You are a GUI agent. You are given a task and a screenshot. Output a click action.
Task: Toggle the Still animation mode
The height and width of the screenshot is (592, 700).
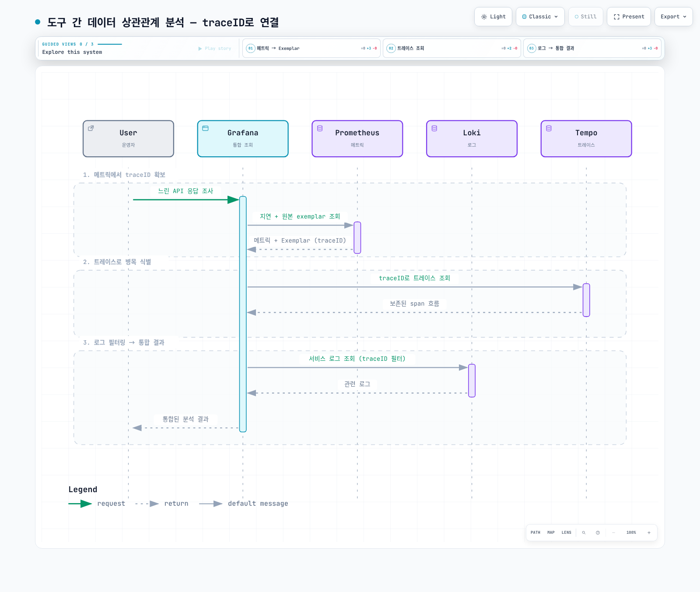585,17
